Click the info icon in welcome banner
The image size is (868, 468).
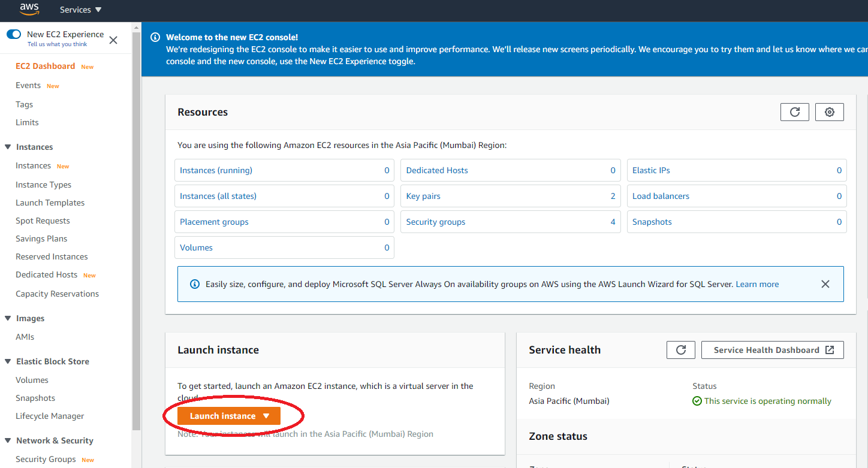coord(155,37)
